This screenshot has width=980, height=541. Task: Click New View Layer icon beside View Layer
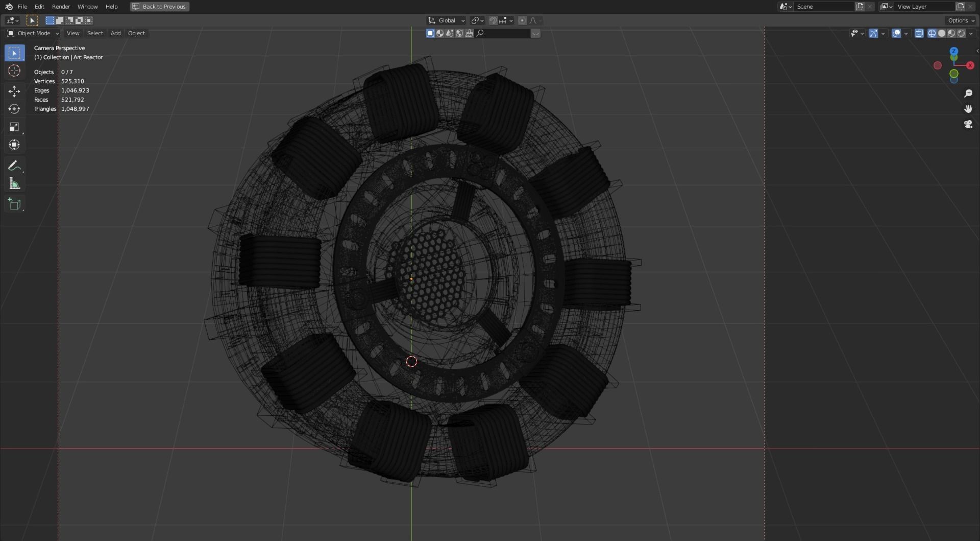[x=960, y=7]
